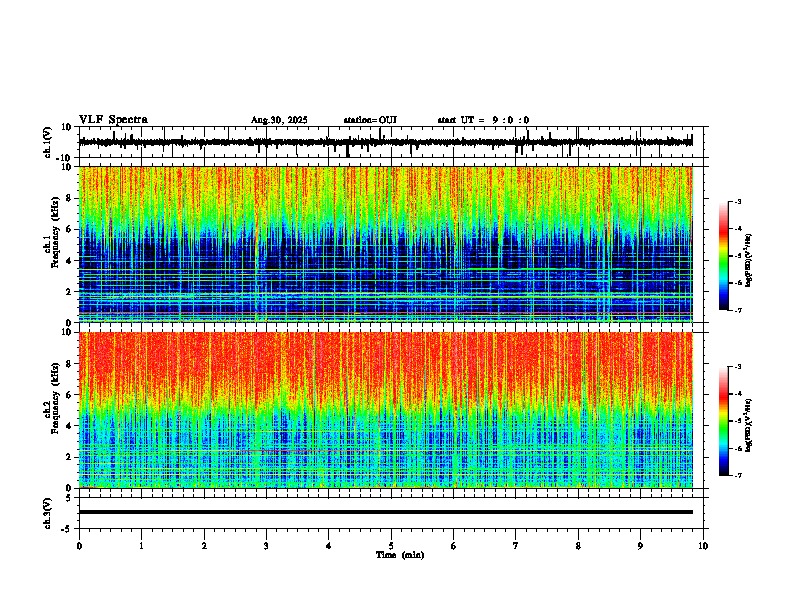Click the time axis tick label "5"
This screenshot has height=612, width=792.
(391, 546)
